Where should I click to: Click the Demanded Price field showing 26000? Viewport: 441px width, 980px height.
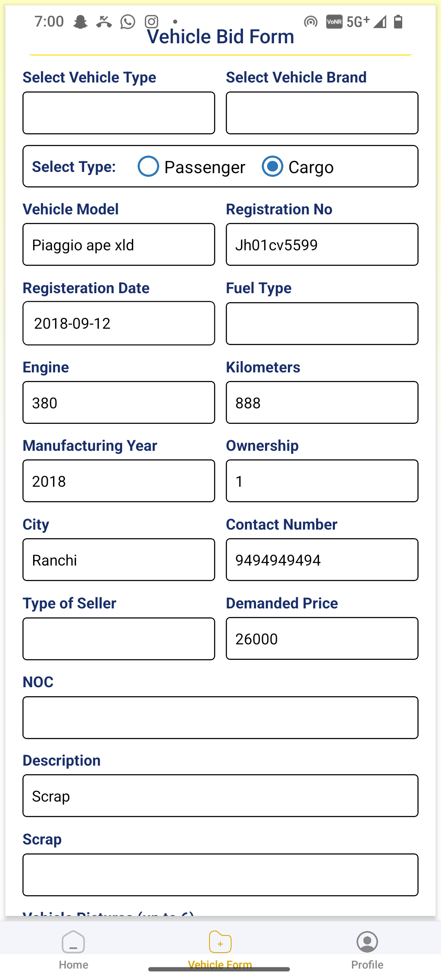coord(322,639)
